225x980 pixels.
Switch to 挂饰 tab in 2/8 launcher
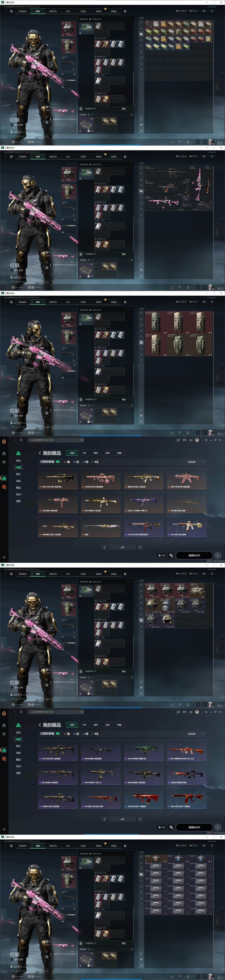(x=107, y=725)
